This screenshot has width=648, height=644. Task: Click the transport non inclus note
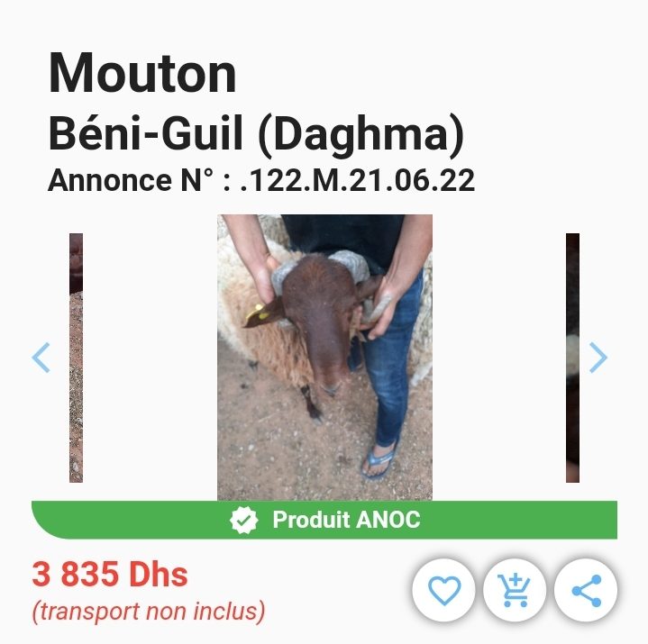coord(149,612)
